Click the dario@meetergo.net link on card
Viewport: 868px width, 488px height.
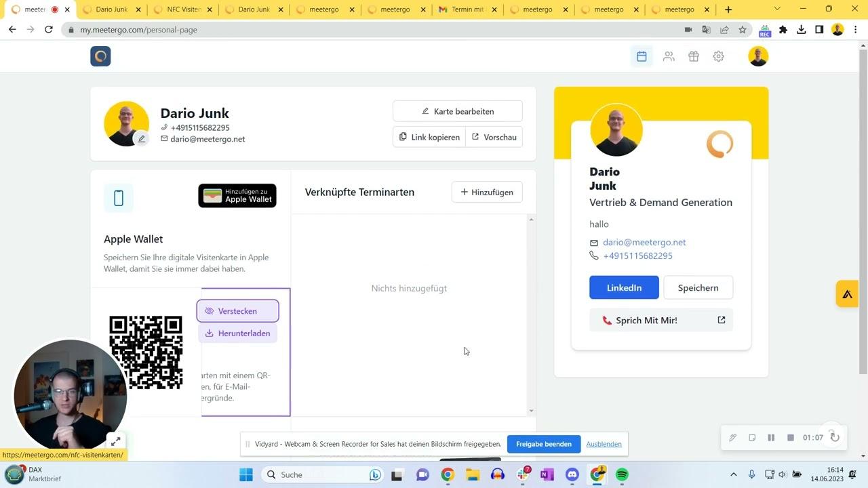(644, 242)
